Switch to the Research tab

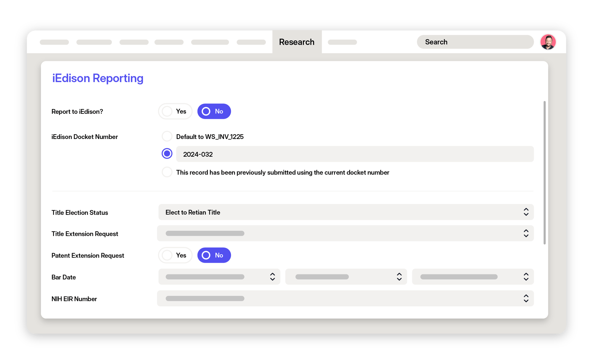[297, 42]
